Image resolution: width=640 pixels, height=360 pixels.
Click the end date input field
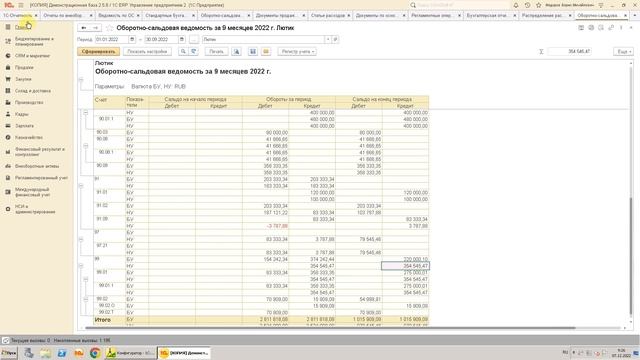point(161,40)
